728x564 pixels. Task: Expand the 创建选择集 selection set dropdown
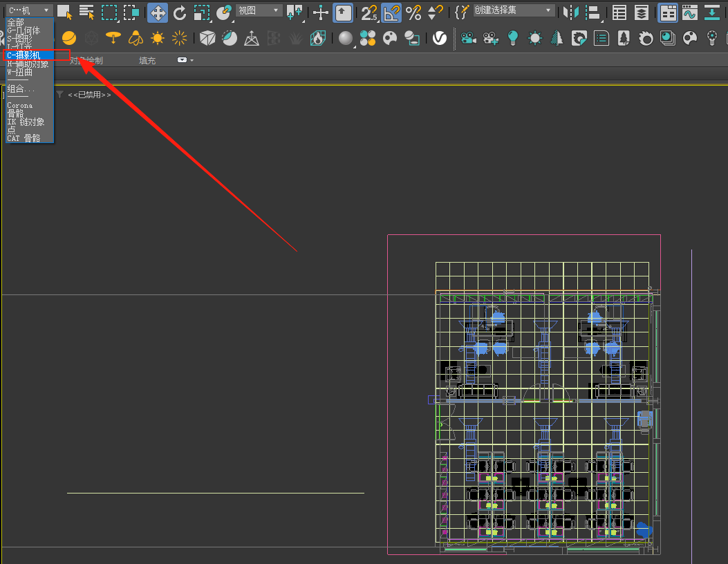[x=514, y=10]
